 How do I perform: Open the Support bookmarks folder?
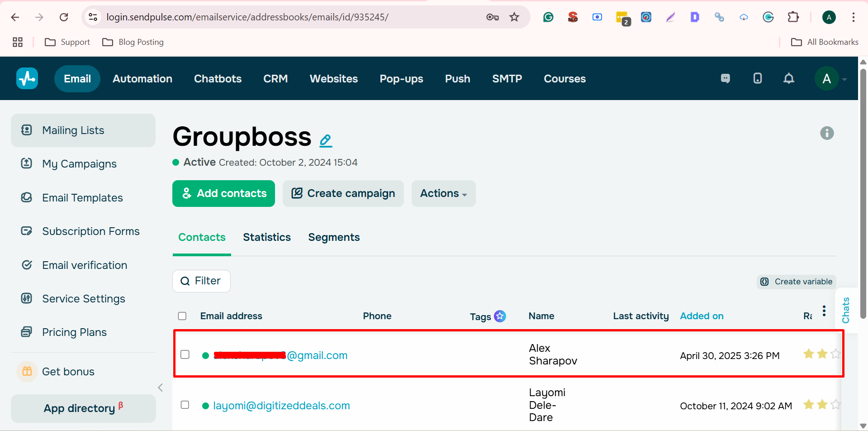pyautogui.click(x=67, y=42)
